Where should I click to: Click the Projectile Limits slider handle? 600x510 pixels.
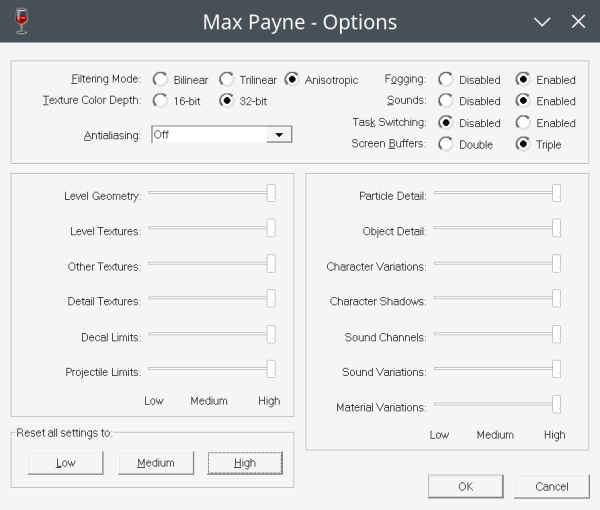(x=271, y=369)
